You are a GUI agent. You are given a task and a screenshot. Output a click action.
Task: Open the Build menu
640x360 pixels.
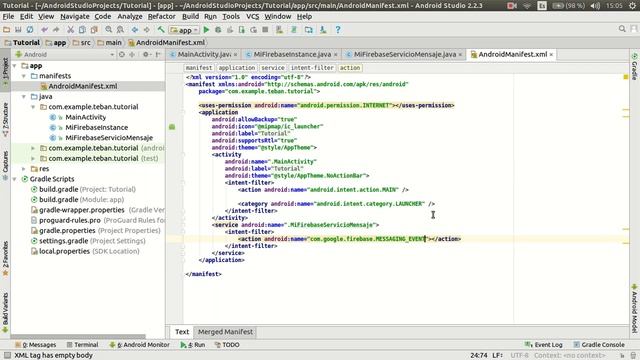tap(190, 16)
